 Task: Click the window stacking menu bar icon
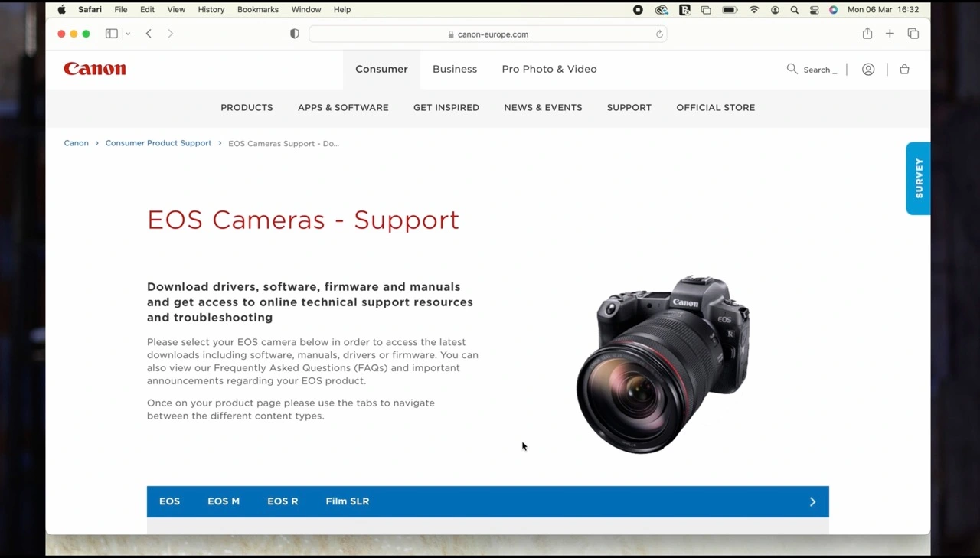(x=706, y=10)
